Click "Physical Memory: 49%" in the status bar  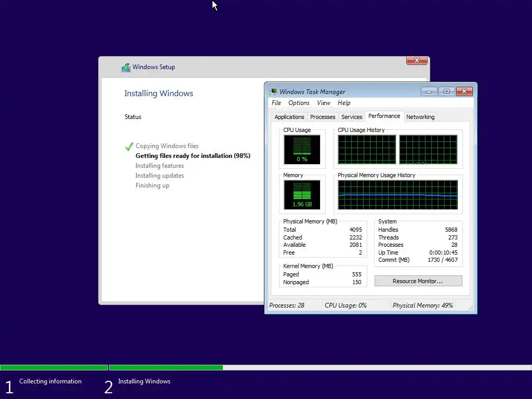[423, 305]
